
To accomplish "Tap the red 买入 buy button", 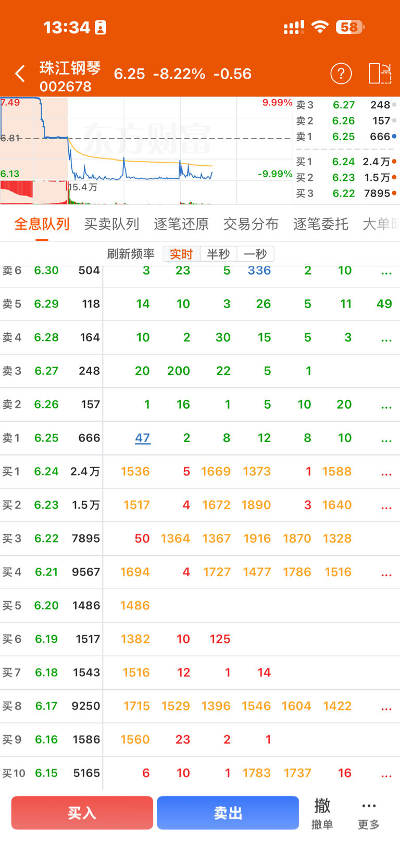I will 82,813.
